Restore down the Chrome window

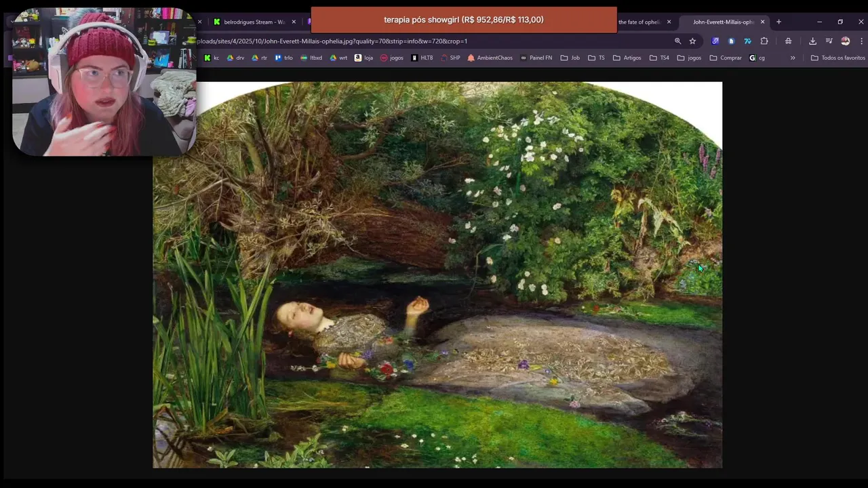(840, 22)
